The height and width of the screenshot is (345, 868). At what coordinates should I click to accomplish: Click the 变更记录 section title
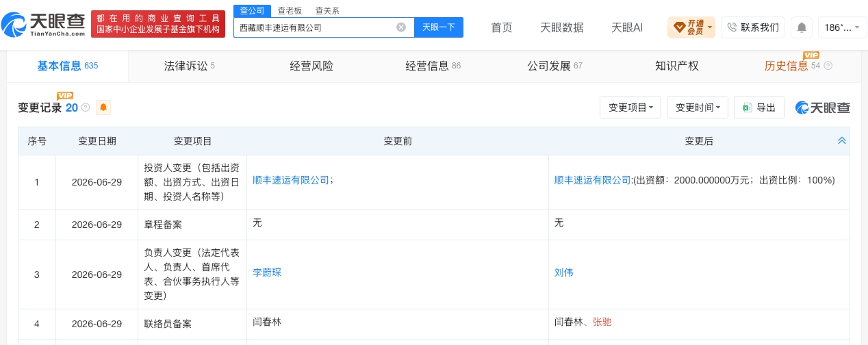40,107
